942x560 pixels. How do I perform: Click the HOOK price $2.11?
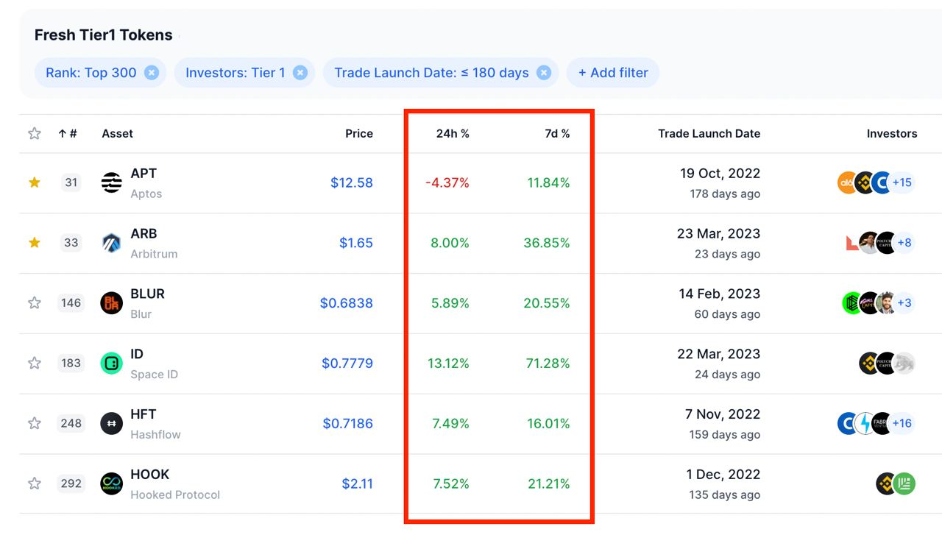pos(358,483)
